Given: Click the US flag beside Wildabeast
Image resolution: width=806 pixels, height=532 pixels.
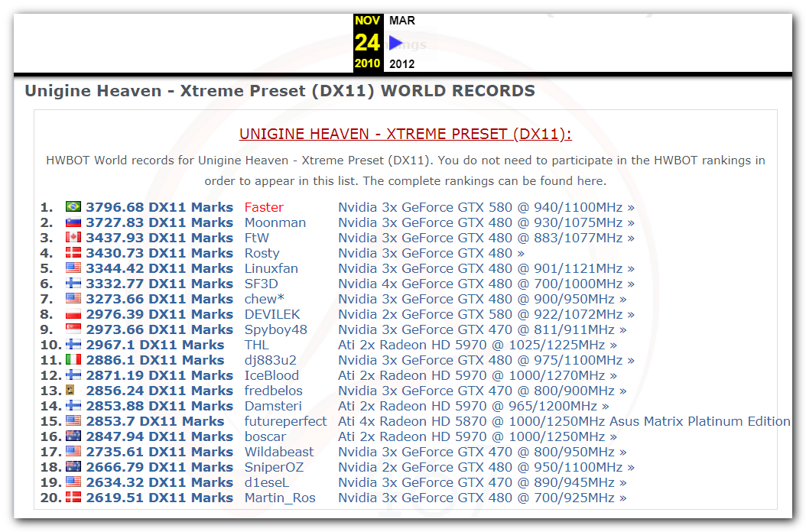Looking at the screenshot, I should coord(73,451).
